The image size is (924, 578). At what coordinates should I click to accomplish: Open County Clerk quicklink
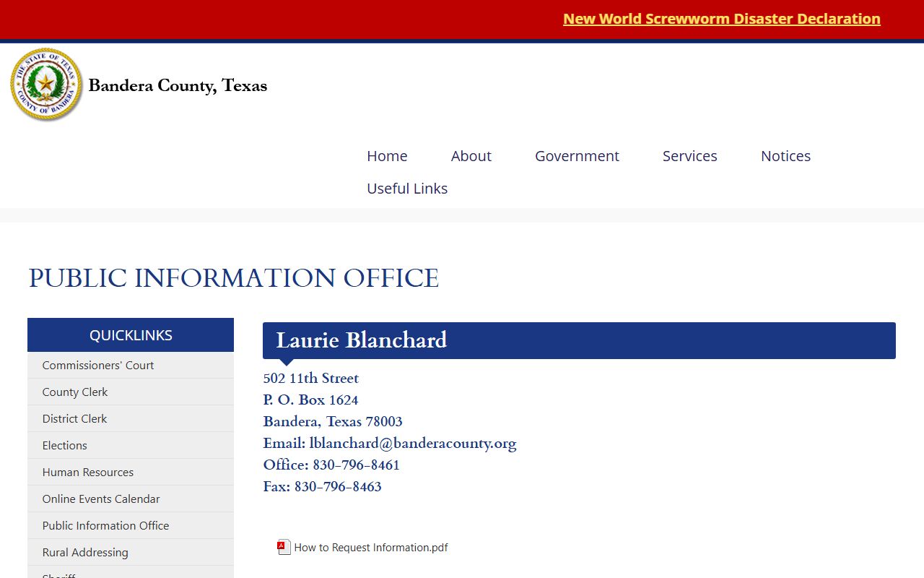click(x=131, y=392)
